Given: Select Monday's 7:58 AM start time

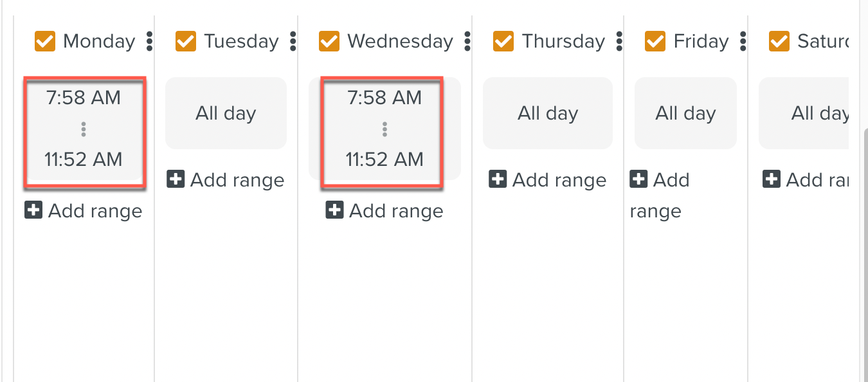Looking at the screenshot, I should [84, 98].
